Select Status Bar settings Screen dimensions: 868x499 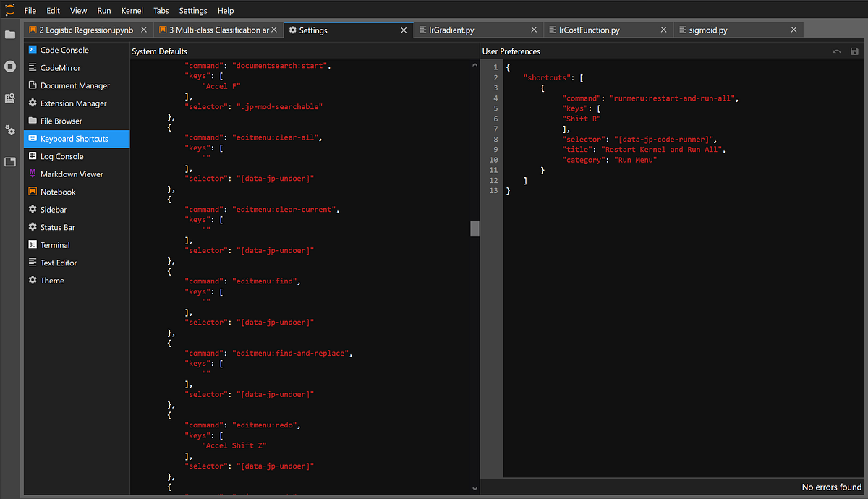tap(77, 227)
